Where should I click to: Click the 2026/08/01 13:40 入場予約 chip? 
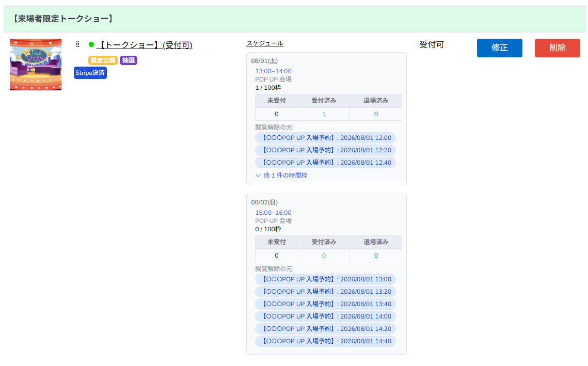tap(326, 304)
